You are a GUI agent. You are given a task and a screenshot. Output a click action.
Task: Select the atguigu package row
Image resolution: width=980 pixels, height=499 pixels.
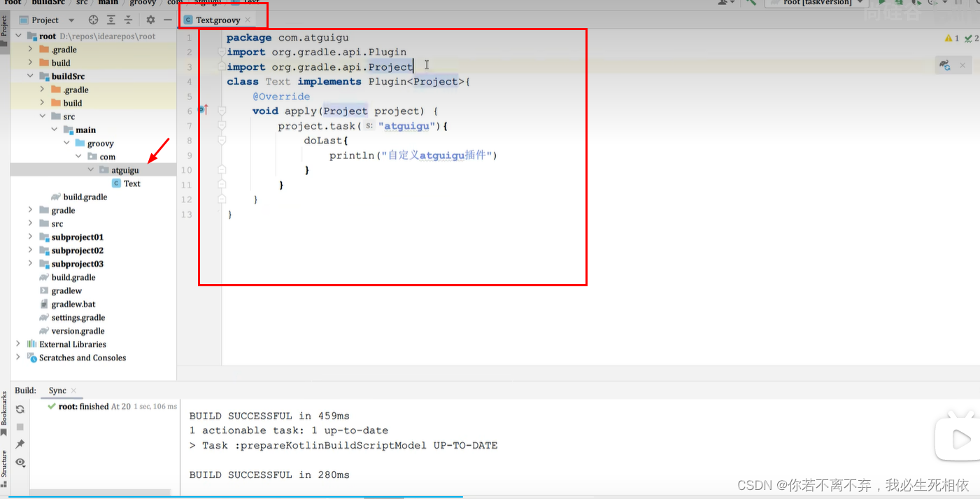[94, 170]
